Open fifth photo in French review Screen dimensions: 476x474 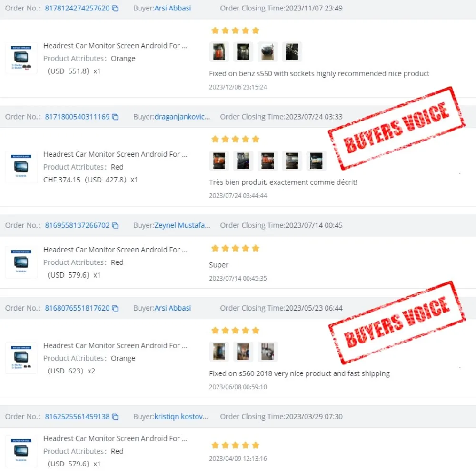[317, 161]
